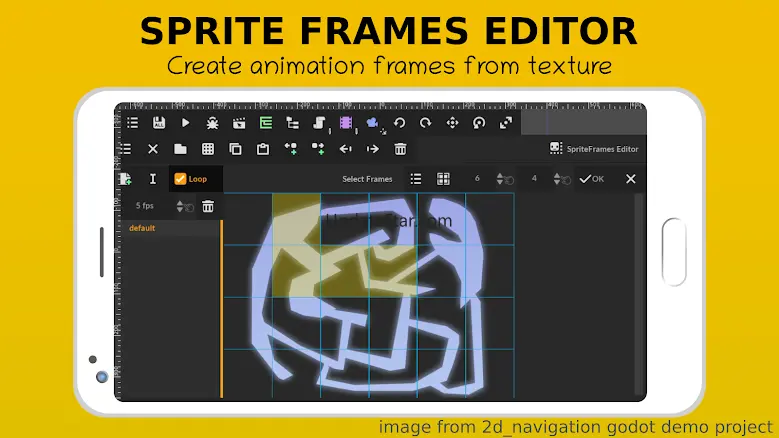
Task: Rename animation with the text cursor icon
Action: click(x=153, y=179)
